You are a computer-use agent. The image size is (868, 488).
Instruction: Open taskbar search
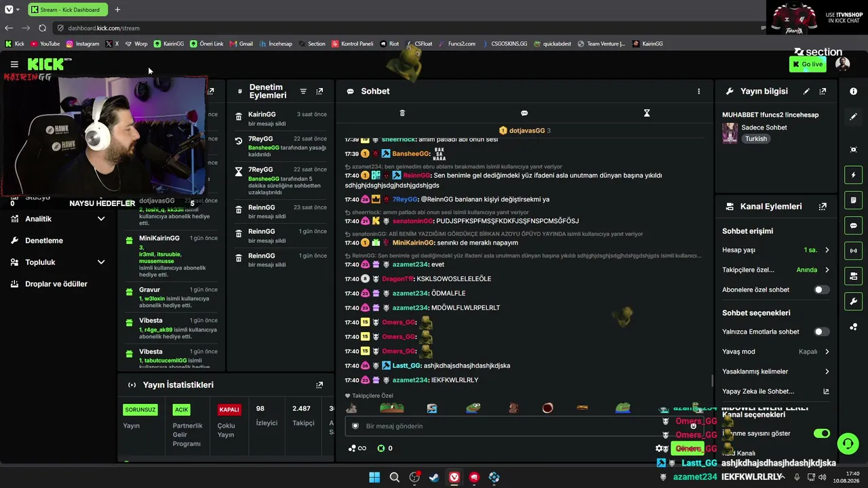(x=394, y=477)
